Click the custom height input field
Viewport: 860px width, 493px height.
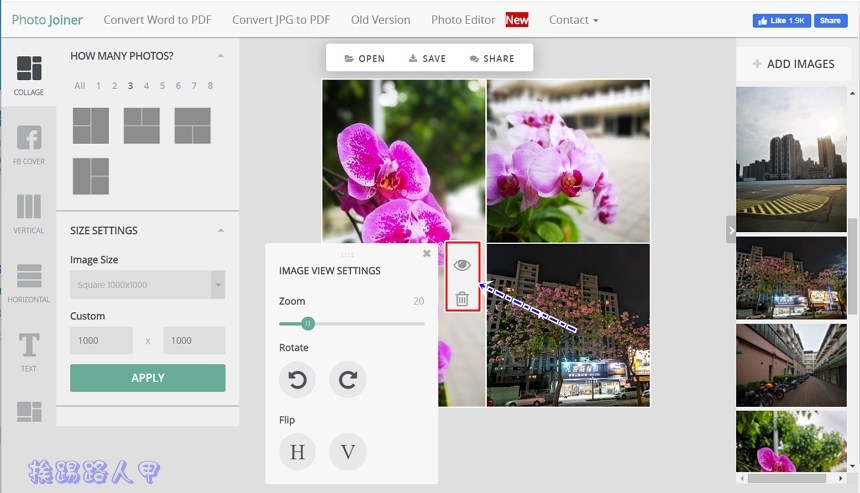click(194, 341)
